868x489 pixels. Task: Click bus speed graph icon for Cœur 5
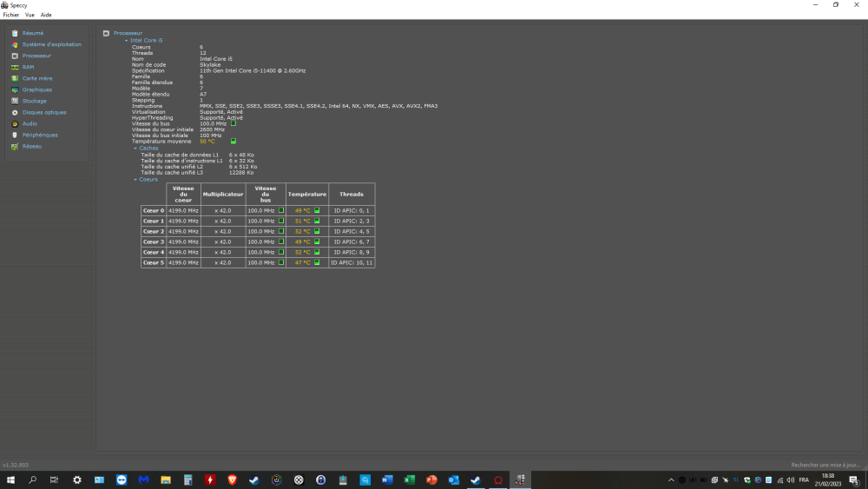(280, 262)
